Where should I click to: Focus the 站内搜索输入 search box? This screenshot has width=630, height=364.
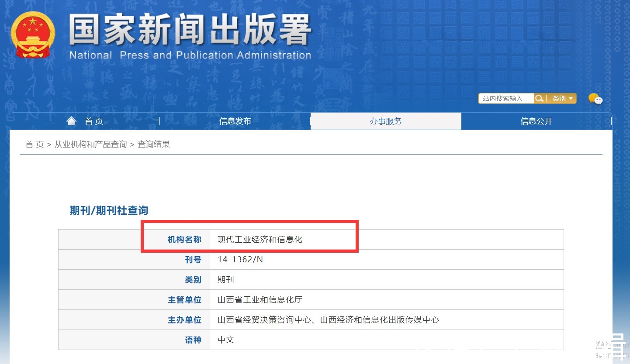(x=505, y=99)
